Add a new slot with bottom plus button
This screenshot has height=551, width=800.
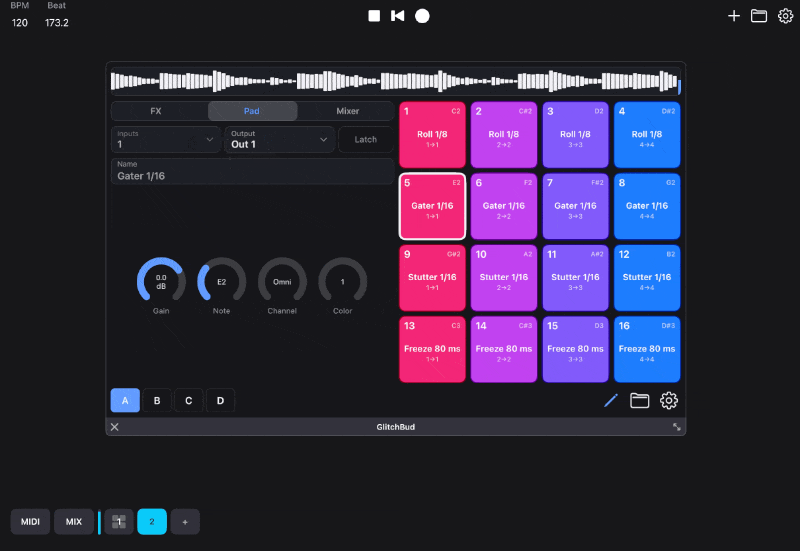coord(185,521)
